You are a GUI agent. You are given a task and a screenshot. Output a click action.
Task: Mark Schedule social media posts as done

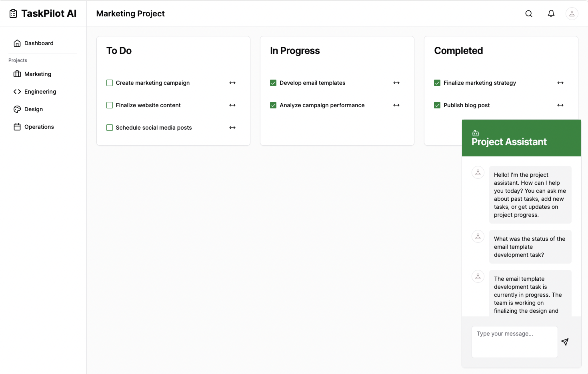[x=110, y=128]
